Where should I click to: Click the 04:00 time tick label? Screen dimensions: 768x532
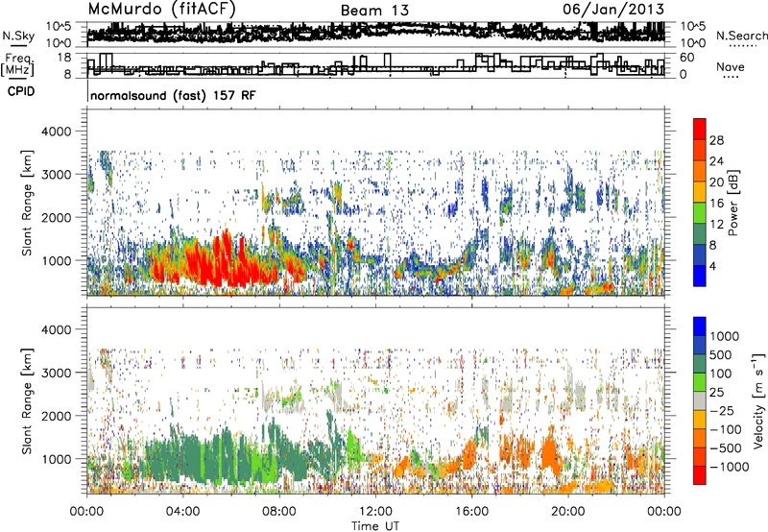click(x=182, y=512)
